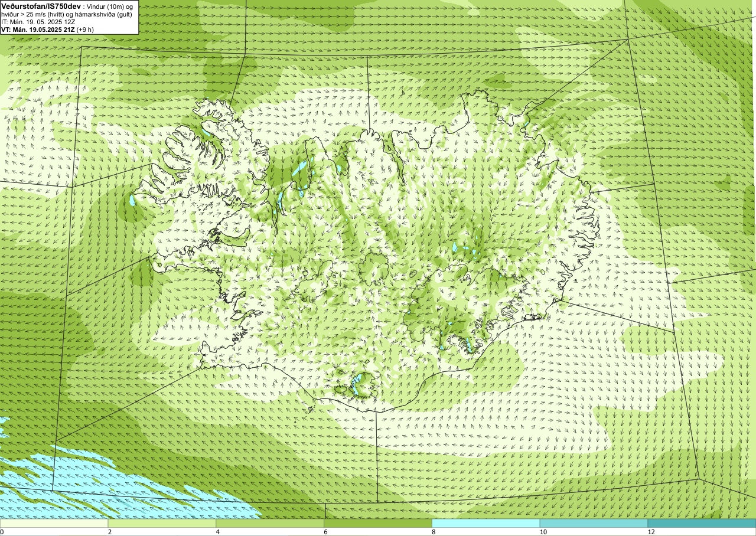This screenshot has height=536, width=756.
Task: Pick the 8–10 m/s light cyan swatch
Action: click(486, 523)
